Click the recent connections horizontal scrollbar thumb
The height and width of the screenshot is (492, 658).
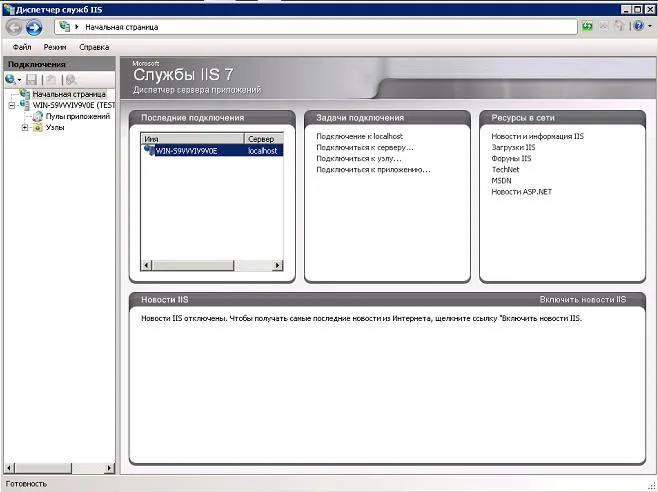(192, 265)
